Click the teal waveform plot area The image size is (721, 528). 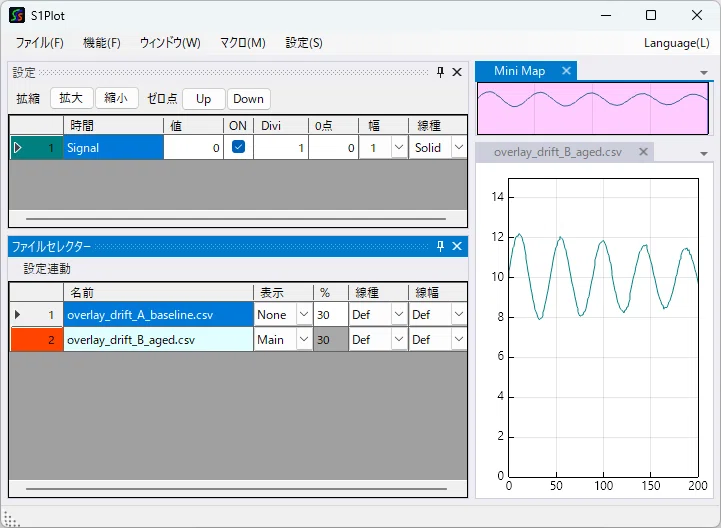[x=603, y=327]
